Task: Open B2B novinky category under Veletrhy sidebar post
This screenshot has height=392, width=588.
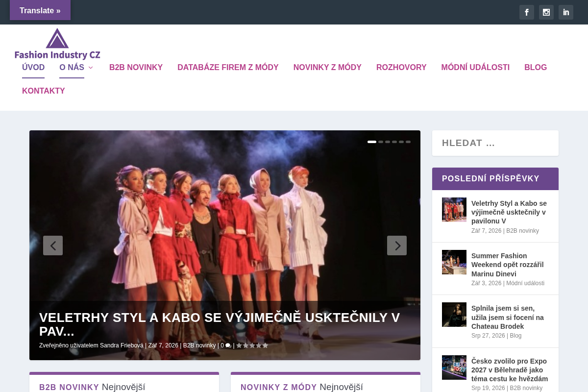Action: pyautogui.click(x=522, y=231)
